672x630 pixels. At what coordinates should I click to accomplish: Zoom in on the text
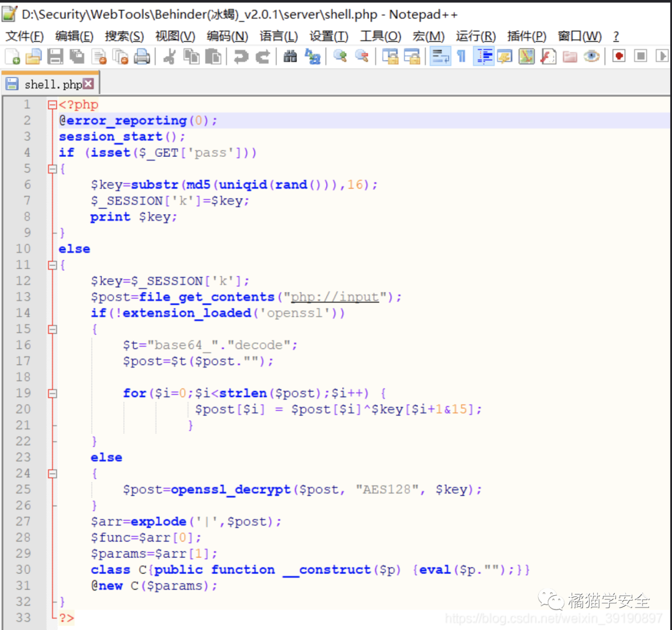pyautogui.click(x=340, y=57)
